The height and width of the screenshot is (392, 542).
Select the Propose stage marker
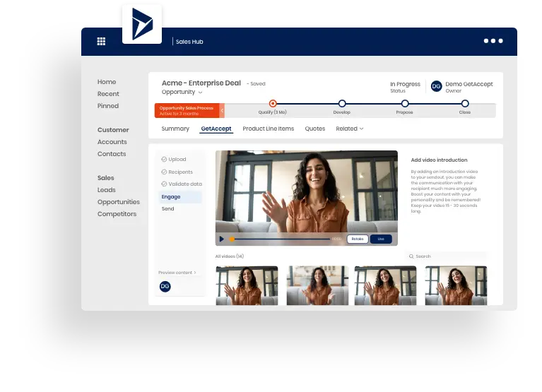405,103
